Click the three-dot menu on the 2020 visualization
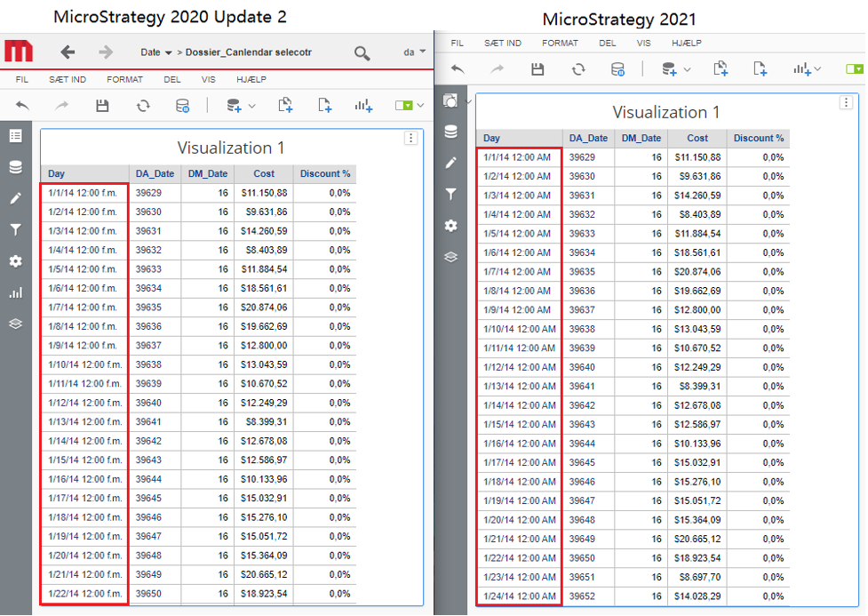The height and width of the screenshot is (616, 868). pos(410,138)
